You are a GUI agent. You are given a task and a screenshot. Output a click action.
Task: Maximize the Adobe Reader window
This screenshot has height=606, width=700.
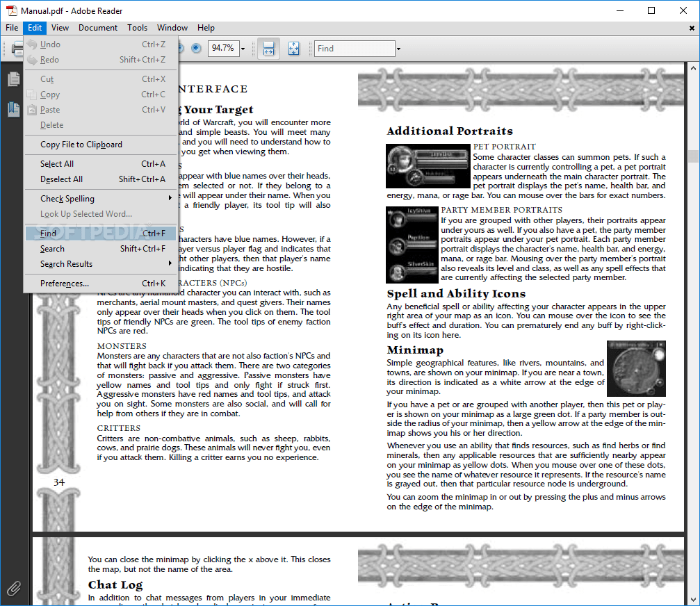pos(651,10)
